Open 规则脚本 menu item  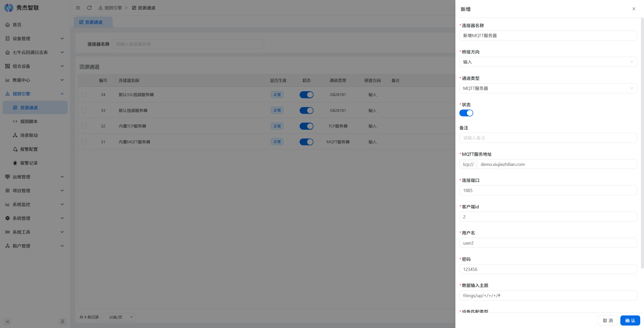coord(29,121)
